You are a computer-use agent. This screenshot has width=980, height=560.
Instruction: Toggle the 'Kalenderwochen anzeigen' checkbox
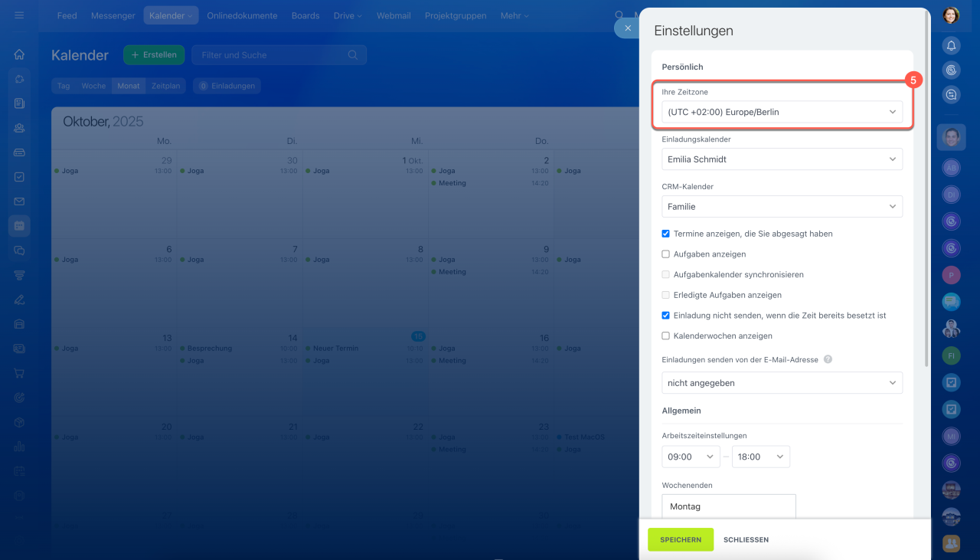(666, 336)
